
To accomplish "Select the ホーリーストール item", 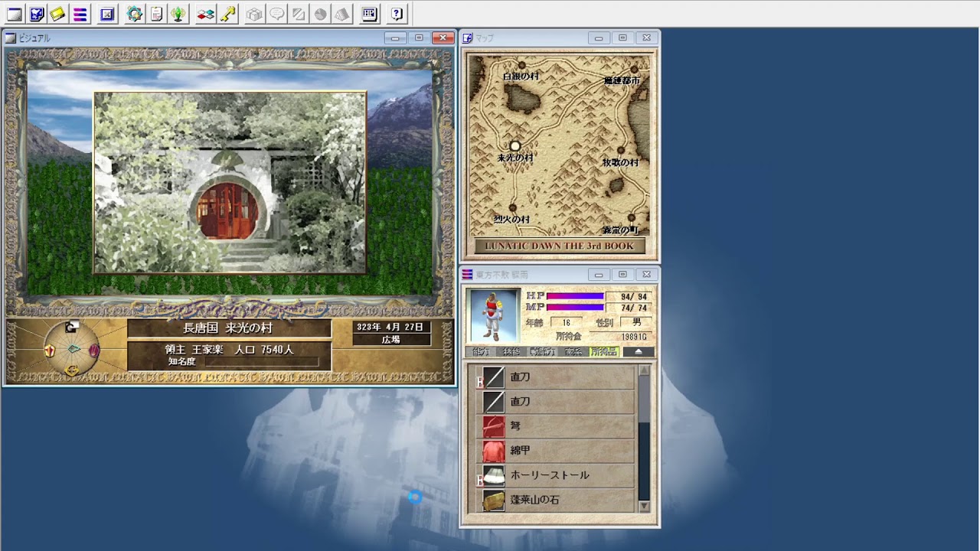I will tap(555, 474).
